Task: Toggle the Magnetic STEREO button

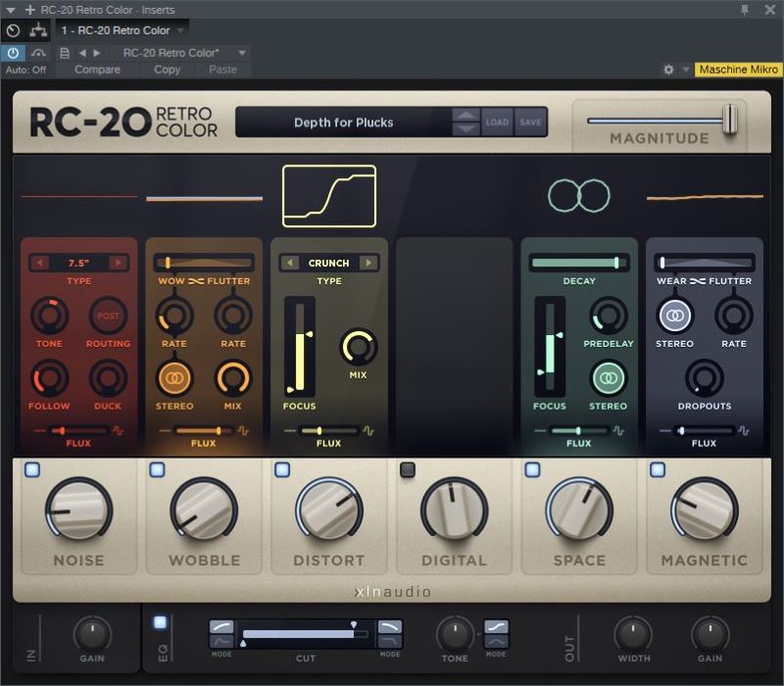Action: click(x=674, y=316)
